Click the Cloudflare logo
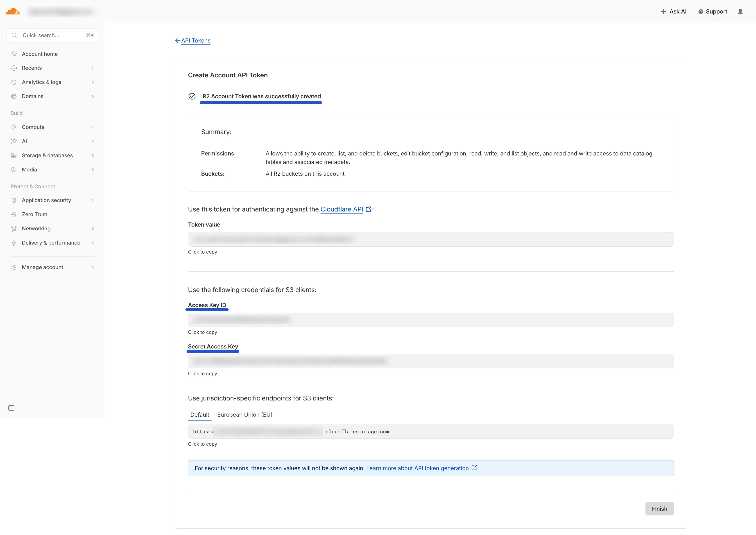Screen dimensions: 756x535 tap(13, 11)
